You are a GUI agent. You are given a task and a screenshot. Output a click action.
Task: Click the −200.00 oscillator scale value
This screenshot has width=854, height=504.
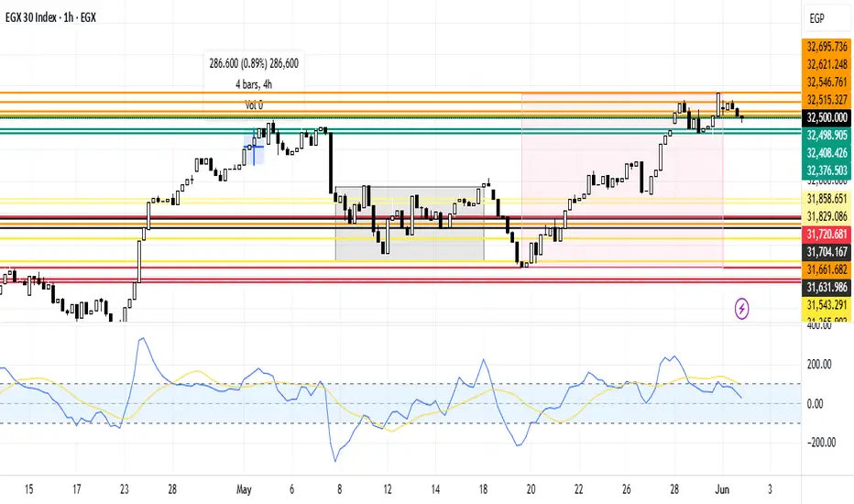coord(820,443)
